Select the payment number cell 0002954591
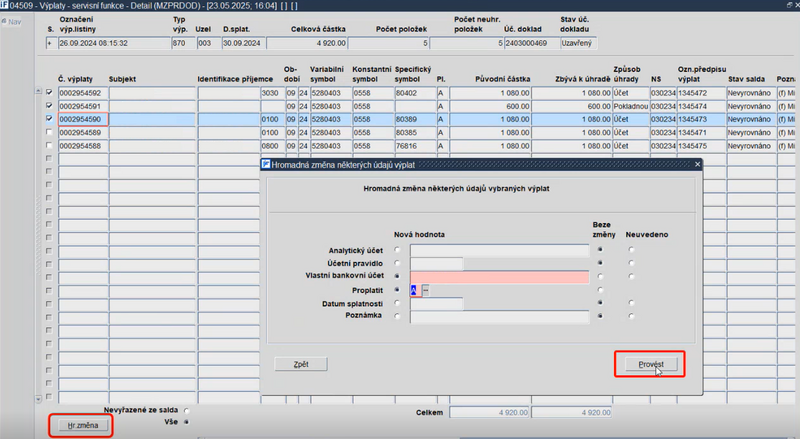Screen dimensions: 800x439 tap(83, 106)
